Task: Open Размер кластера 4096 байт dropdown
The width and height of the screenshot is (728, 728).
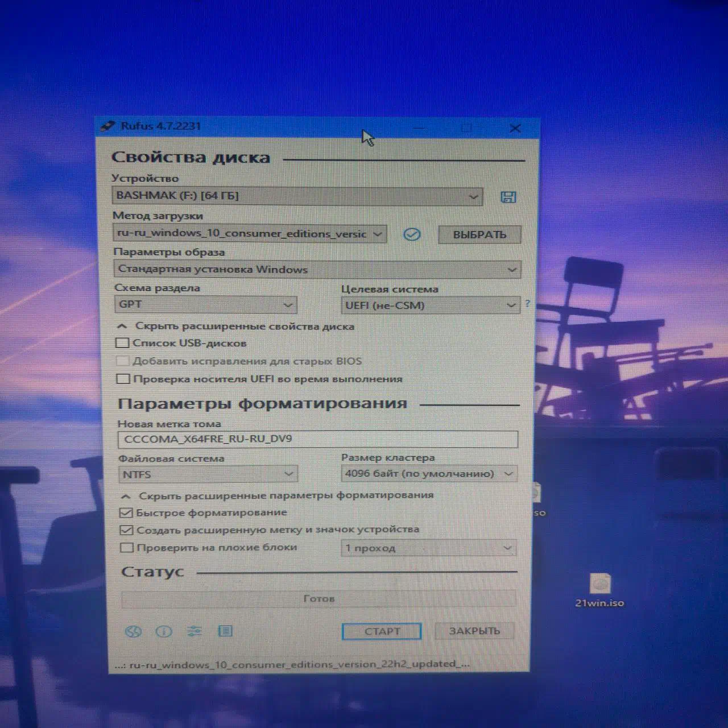Action: 429,473
